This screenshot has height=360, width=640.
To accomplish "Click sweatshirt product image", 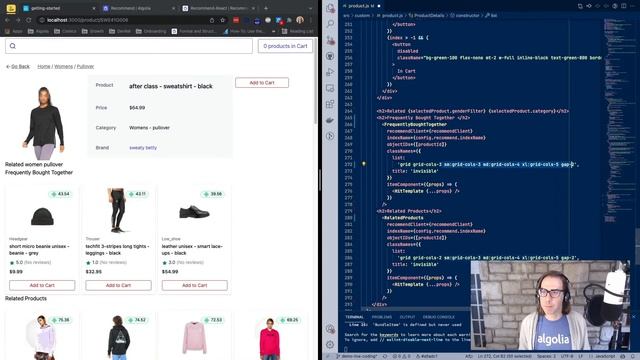I will [44, 123].
